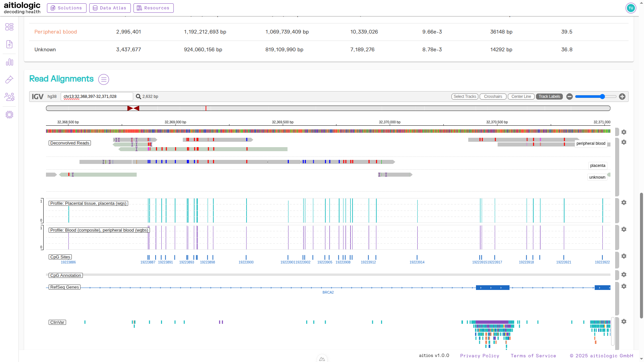Screen dimensions: 644x362
Task: Open the ClinVar track gear settings
Action: point(624,321)
